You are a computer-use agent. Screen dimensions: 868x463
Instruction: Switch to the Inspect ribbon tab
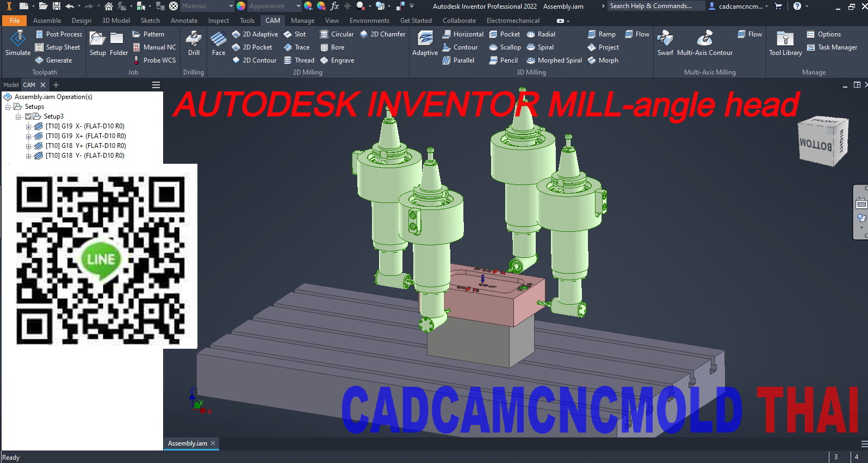coord(218,21)
